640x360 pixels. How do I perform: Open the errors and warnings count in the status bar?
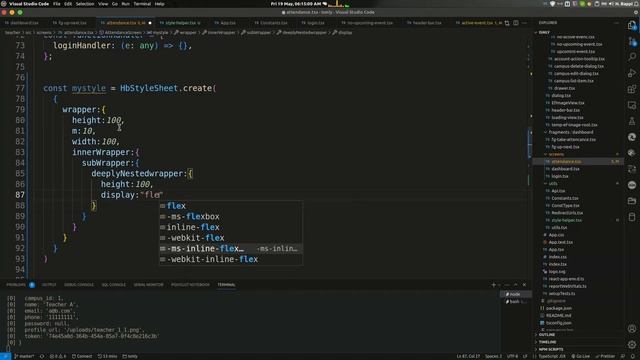coord(58,356)
